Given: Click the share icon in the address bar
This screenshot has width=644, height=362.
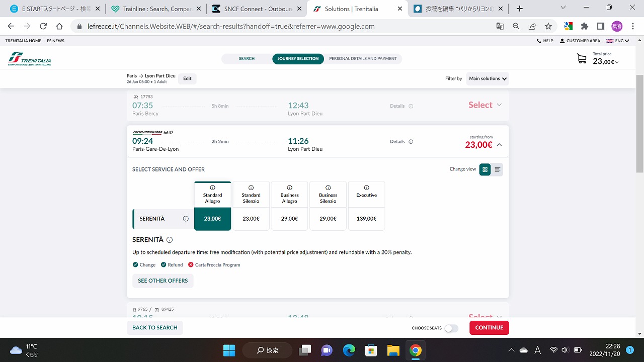Looking at the screenshot, I should coord(532,26).
